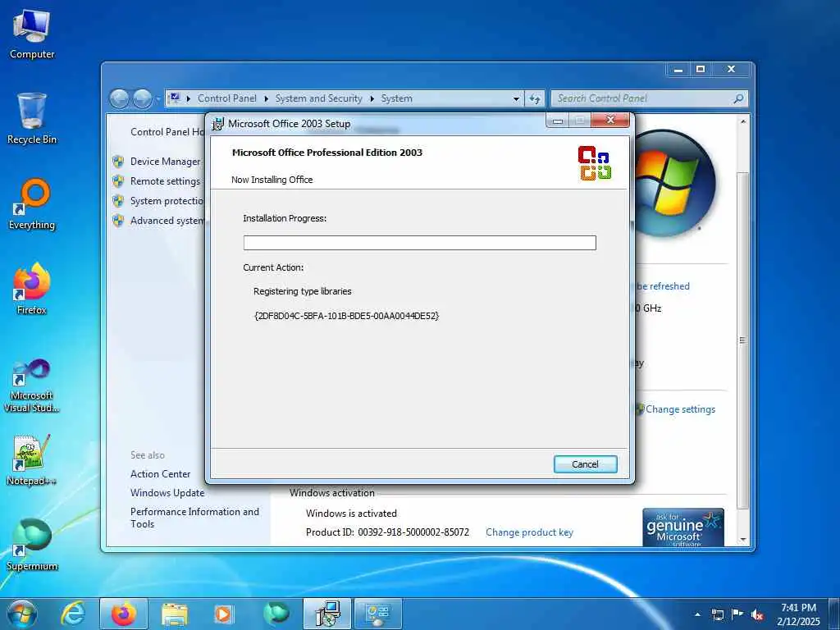Click the muted volume tray icon
Screen dimensions: 840x630
(x=757, y=614)
